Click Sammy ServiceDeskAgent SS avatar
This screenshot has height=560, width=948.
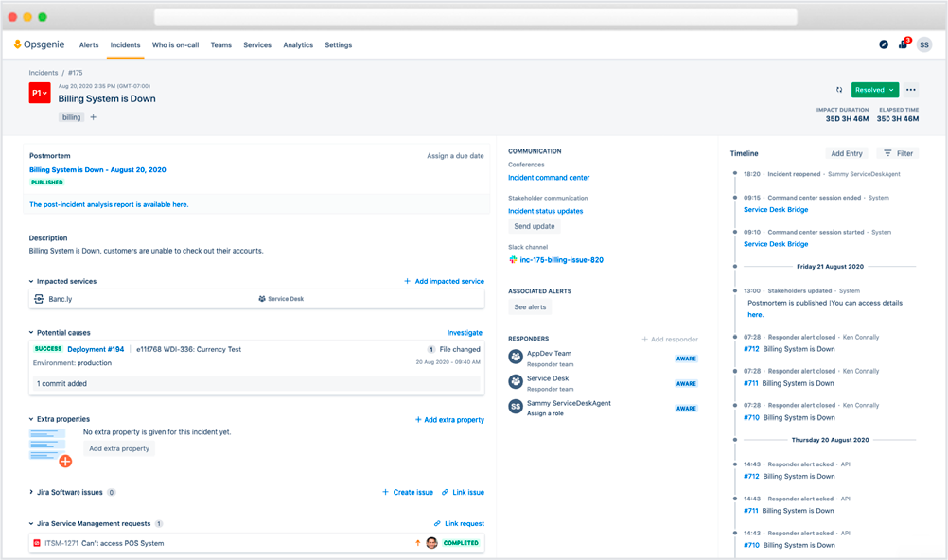pos(516,407)
